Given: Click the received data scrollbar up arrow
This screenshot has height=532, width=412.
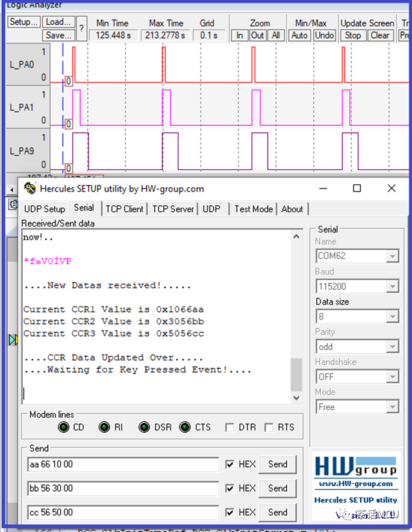Looking at the screenshot, I should coord(296,237).
